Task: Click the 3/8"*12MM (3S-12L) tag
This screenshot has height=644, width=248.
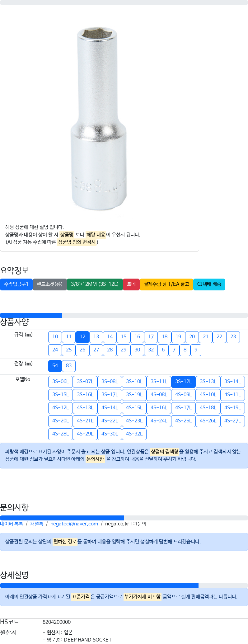Action: coord(95,284)
